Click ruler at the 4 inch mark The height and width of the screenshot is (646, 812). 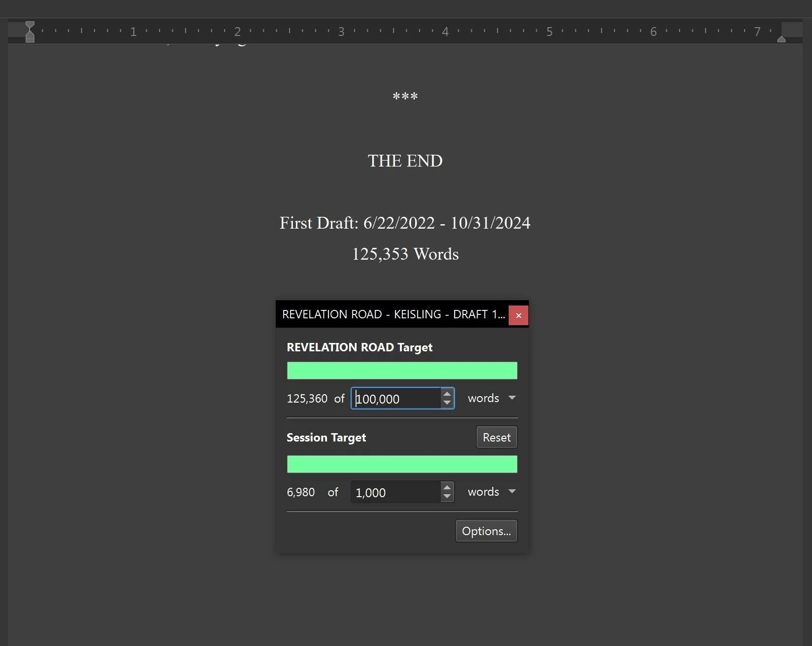[x=445, y=32]
